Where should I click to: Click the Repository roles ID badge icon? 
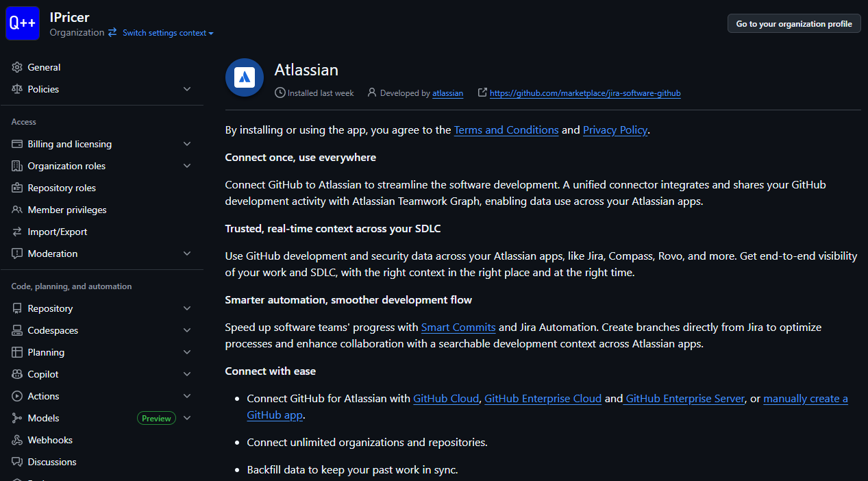(x=17, y=188)
